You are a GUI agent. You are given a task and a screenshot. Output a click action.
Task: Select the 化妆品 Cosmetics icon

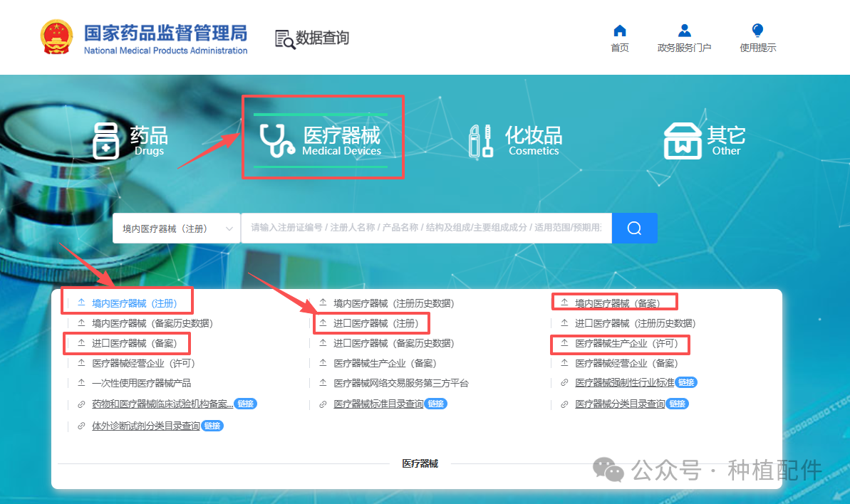(x=480, y=141)
